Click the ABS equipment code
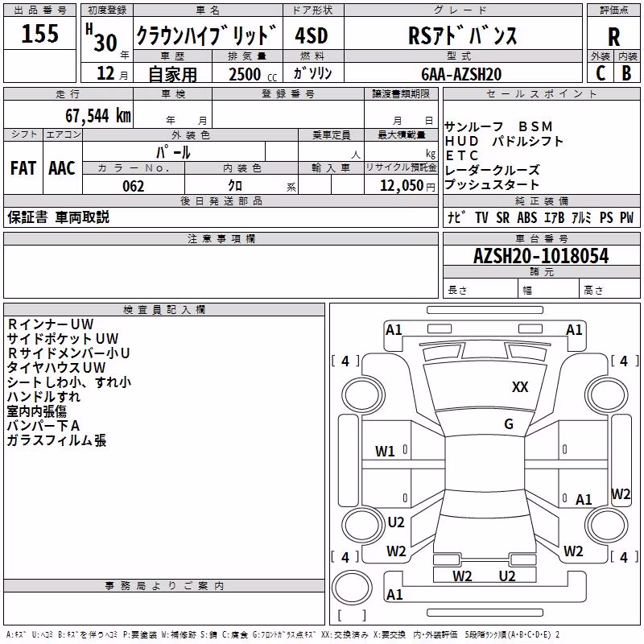The height and width of the screenshot is (644, 644). tap(527, 217)
